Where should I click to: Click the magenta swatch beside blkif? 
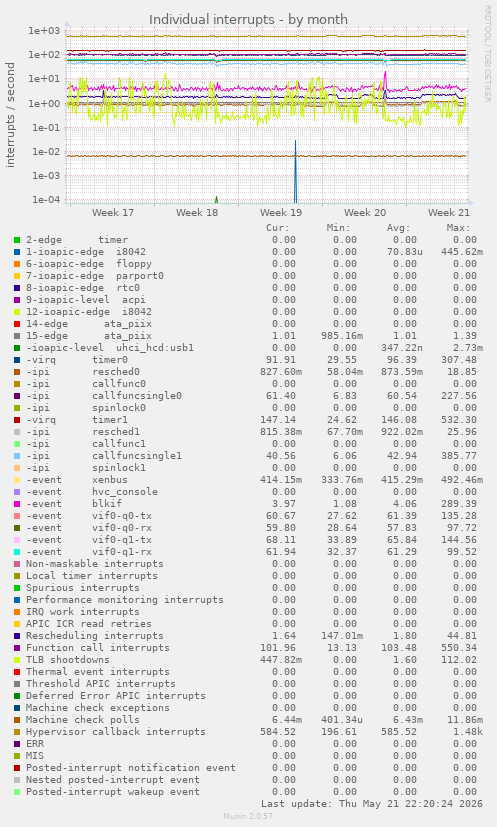click(17, 504)
